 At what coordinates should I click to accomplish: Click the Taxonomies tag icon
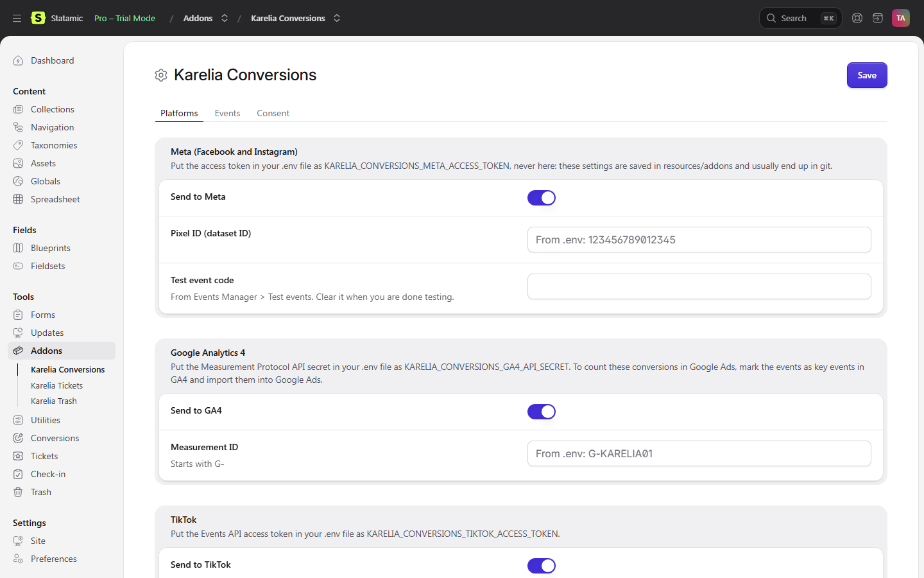click(x=18, y=145)
